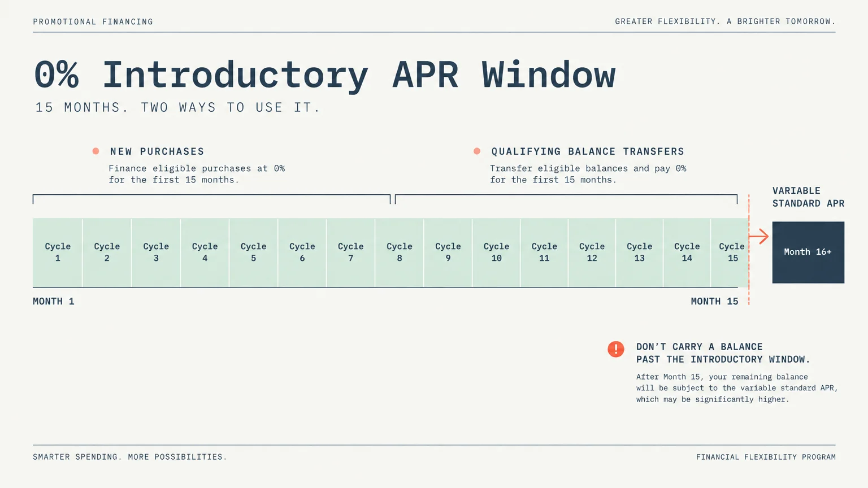Click the Cycle 9 block
This screenshot has width=868, height=488.
pos(448,252)
